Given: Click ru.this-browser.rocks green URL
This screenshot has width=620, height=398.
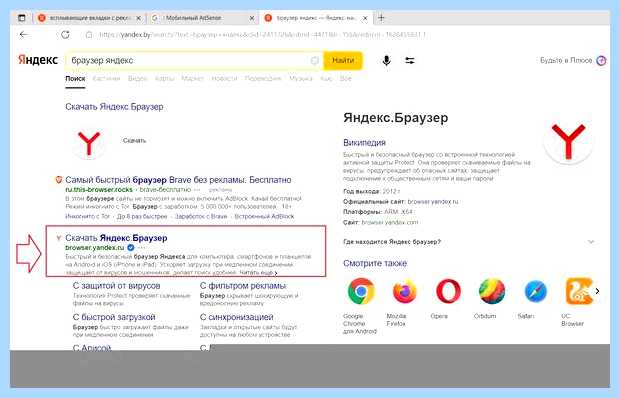Looking at the screenshot, I should point(99,190).
